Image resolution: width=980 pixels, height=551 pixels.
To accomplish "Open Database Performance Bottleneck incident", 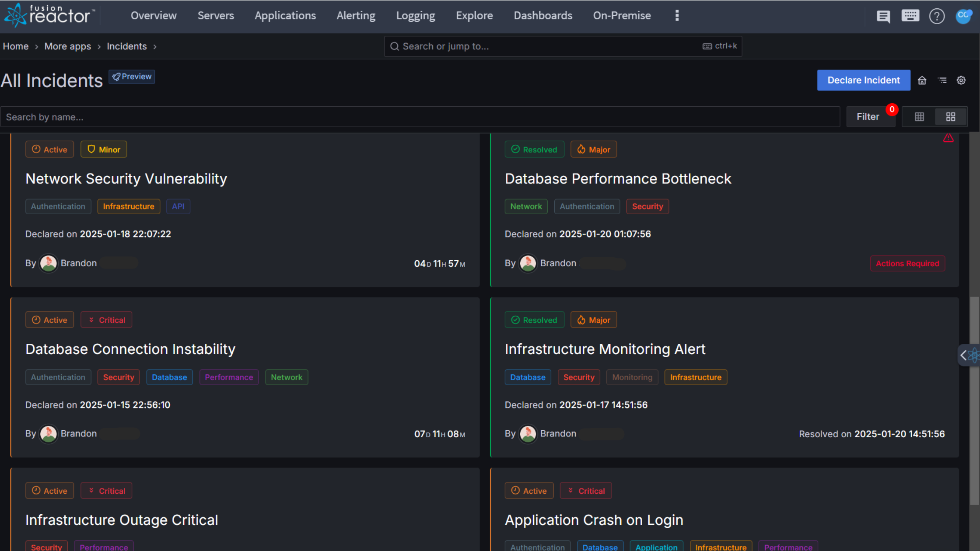I will (618, 178).
